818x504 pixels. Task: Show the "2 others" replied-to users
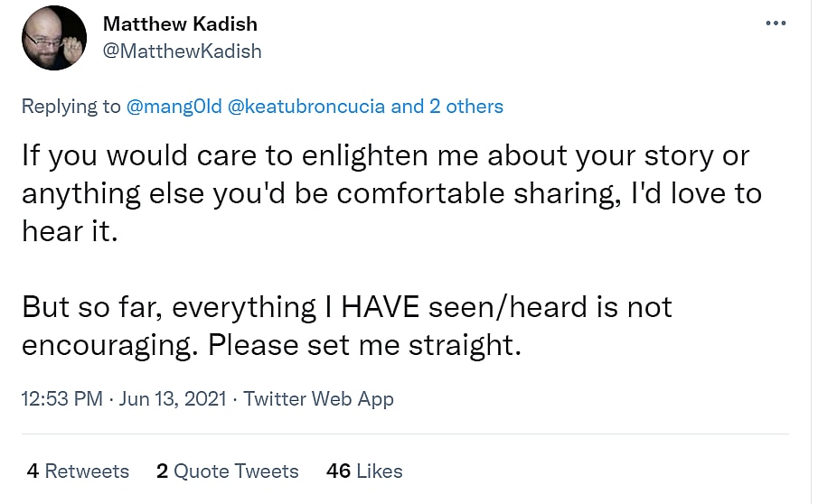(466, 107)
